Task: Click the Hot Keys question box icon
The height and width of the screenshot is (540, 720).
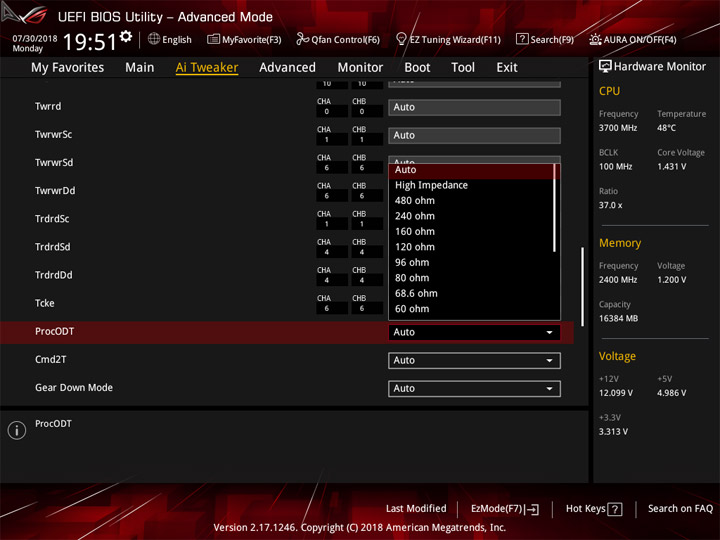Action: (x=615, y=509)
